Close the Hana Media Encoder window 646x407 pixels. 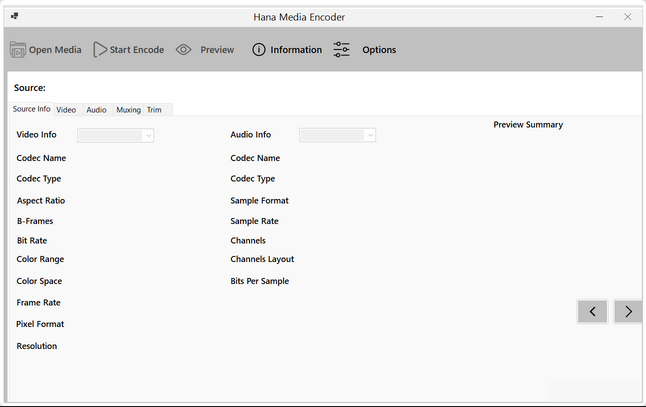(627, 17)
